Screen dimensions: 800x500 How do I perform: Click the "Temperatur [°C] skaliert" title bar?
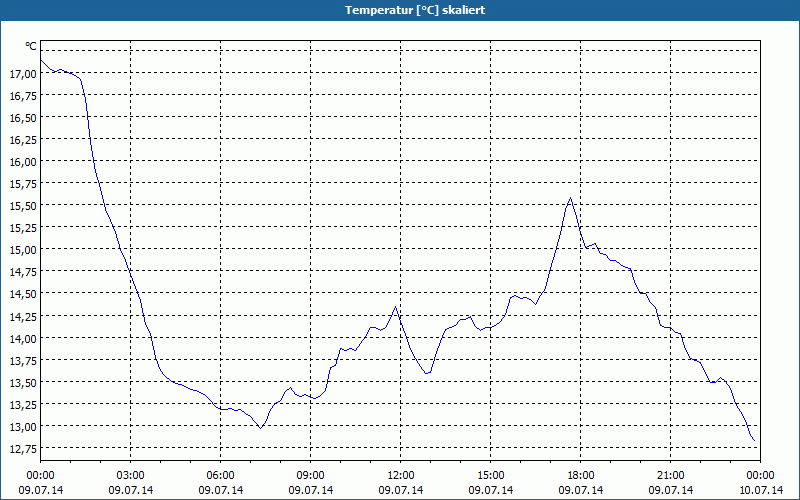[x=400, y=10]
